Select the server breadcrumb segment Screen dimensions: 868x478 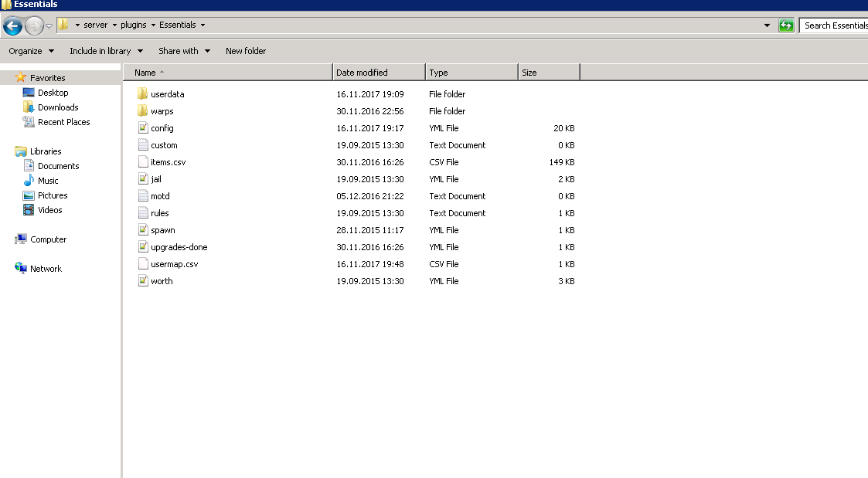95,25
